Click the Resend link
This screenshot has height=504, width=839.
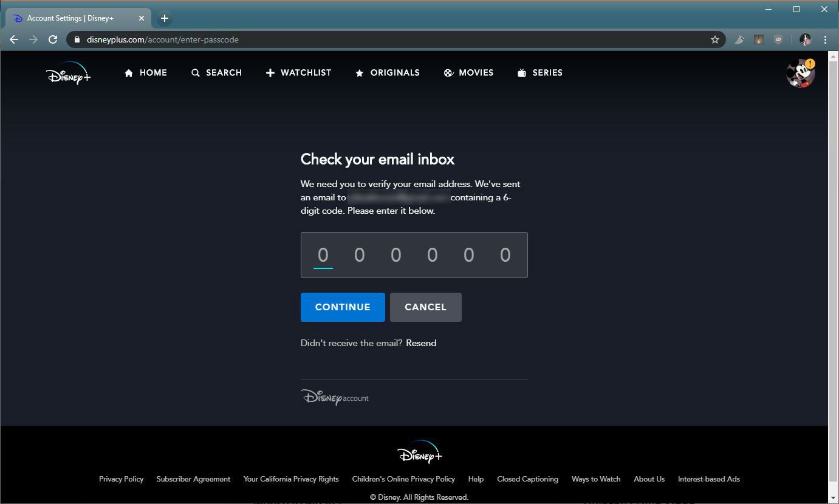(421, 343)
